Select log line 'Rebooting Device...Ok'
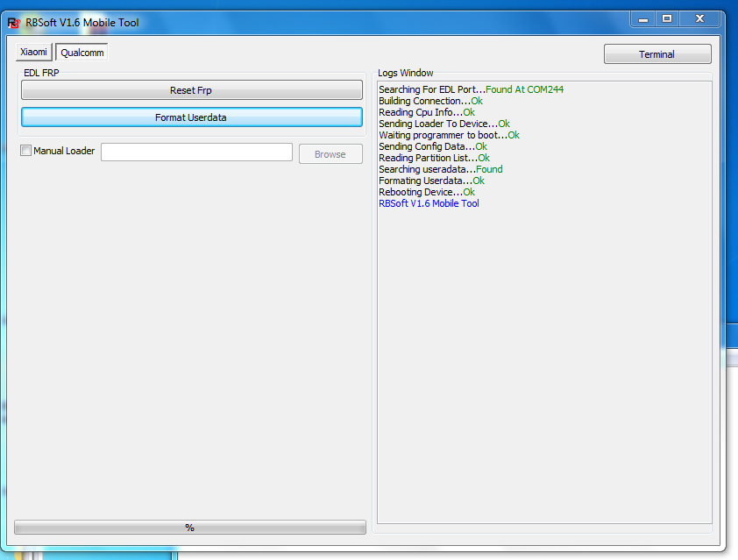The width and height of the screenshot is (738, 560). [x=427, y=192]
